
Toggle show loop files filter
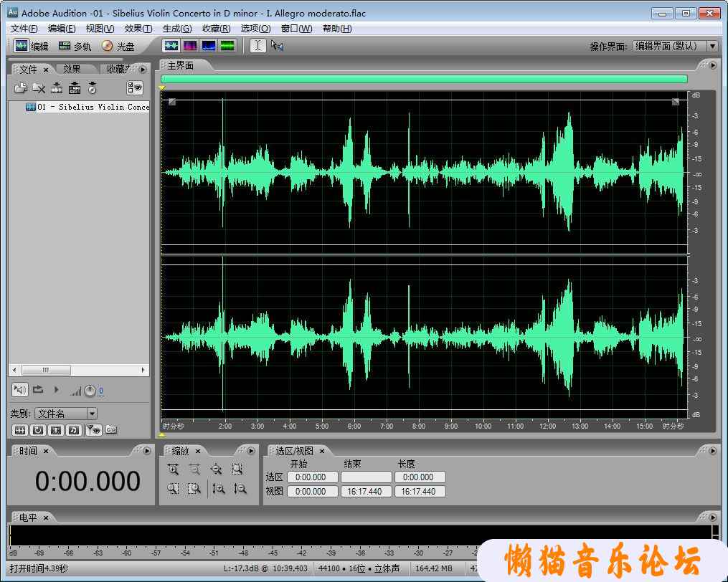point(38,430)
